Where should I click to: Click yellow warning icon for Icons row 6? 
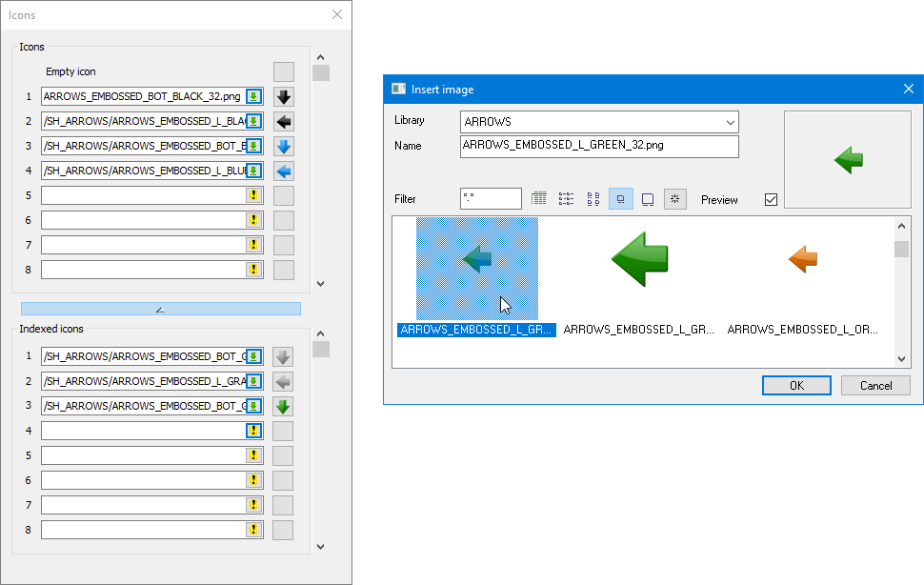(254, 220)
